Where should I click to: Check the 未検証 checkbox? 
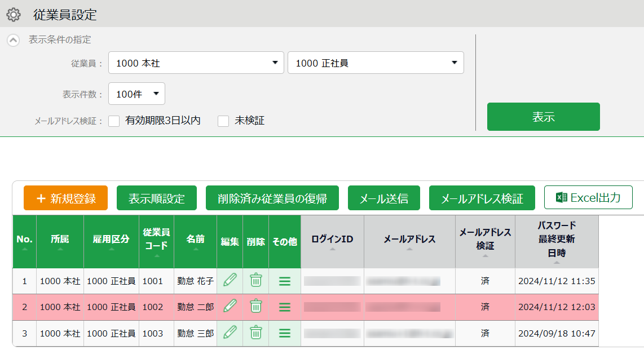coord(224,121)
